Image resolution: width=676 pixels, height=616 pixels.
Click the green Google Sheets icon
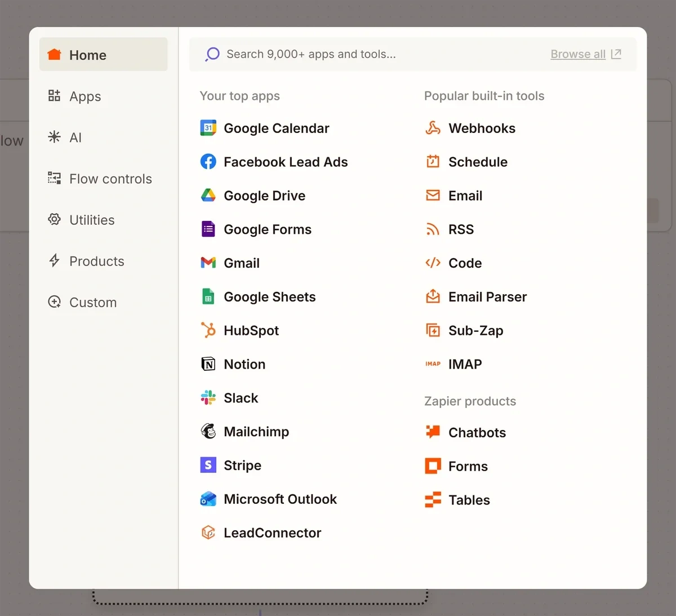pos(208,296)
